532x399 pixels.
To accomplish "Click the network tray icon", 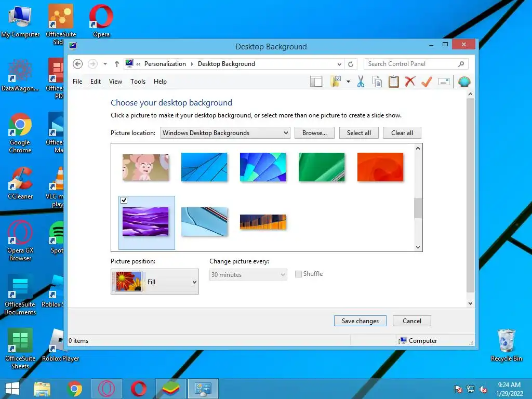I will click(x=471, y=389).
